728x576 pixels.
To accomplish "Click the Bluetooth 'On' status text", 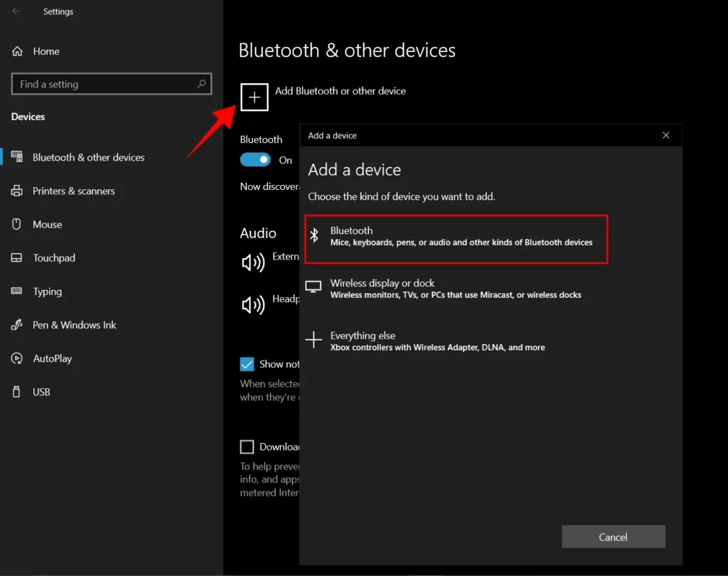I will pos(286,160).
